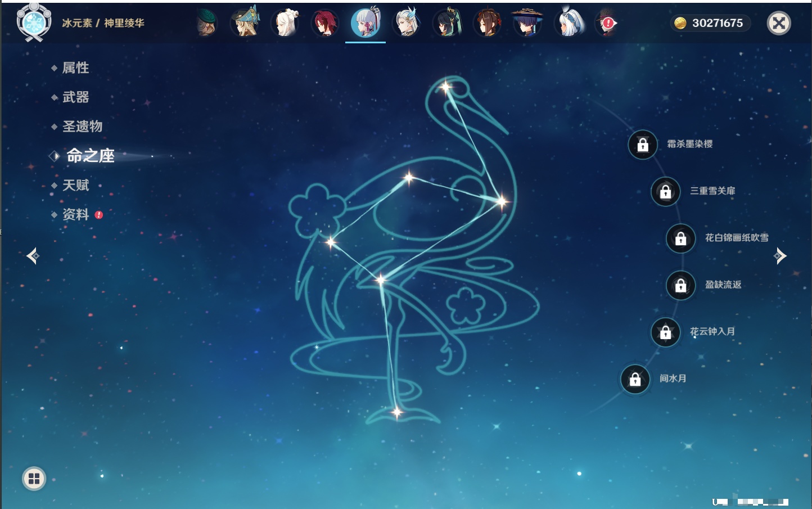
Task: Select the character wearing wide round hat
Action: coord(527,24)
